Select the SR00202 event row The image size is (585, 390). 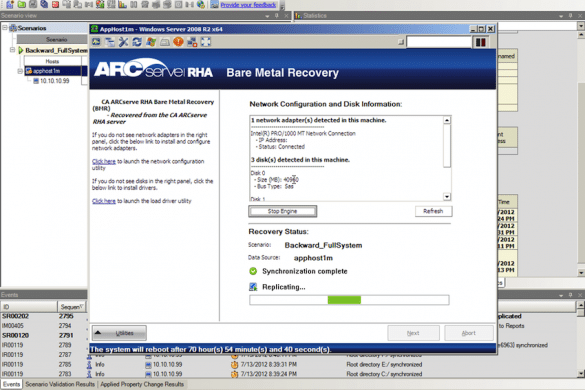click(44, 316)
